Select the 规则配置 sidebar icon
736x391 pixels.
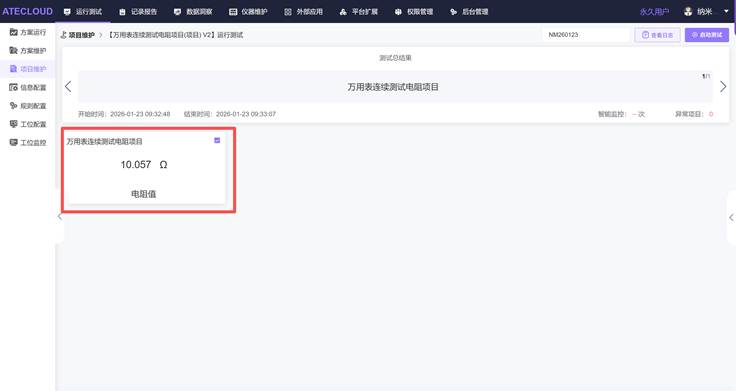click(x=14, y=106)
